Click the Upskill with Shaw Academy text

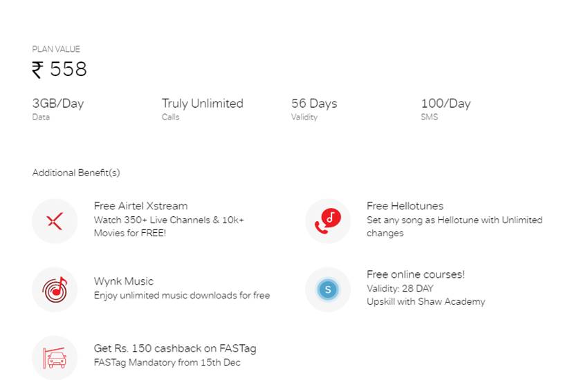pos(425,302)
